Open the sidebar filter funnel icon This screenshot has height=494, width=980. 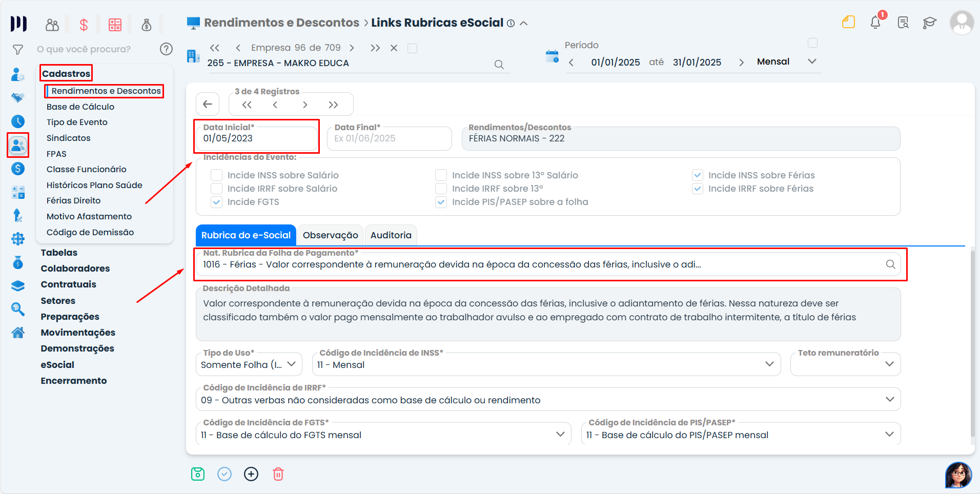click(x=18, y=50)
